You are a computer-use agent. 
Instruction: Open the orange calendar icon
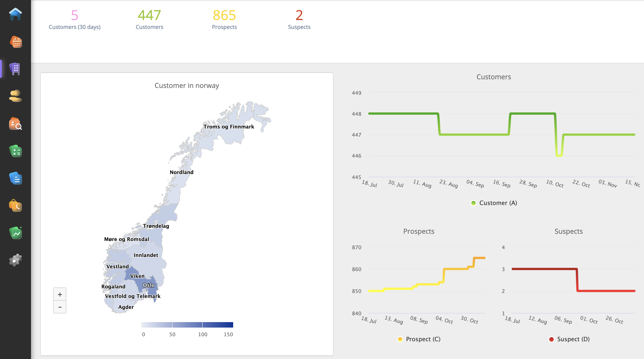tap(15, 42)
